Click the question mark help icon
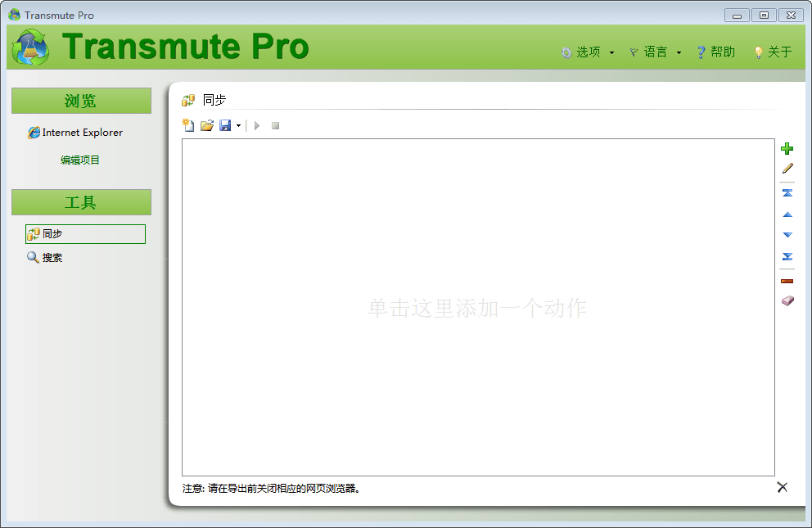Screen dimensions: 812x528 [701, 52]
